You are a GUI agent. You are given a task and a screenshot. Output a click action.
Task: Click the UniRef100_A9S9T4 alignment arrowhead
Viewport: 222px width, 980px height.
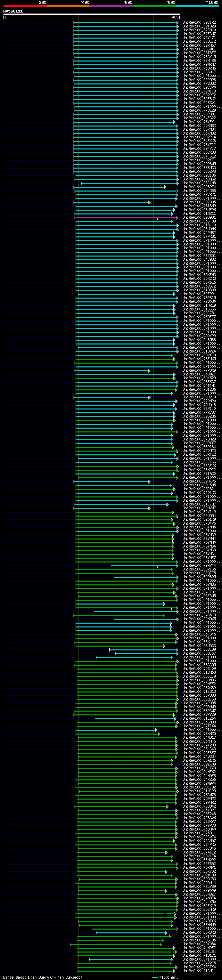(x=165, y=187)
